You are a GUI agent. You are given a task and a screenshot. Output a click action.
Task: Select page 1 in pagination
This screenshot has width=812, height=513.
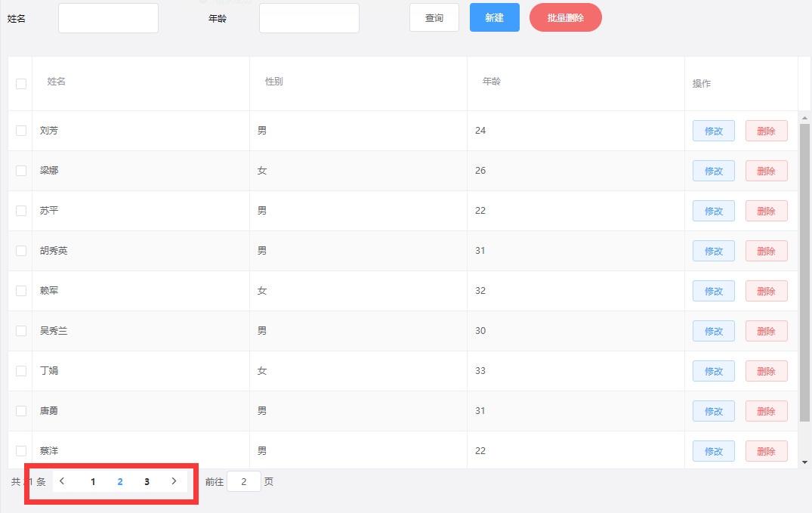click(x=93, y=481)
